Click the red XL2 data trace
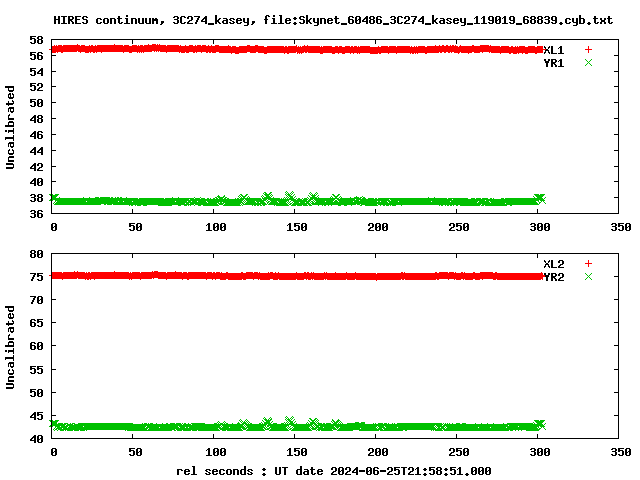The width and height of the screenshot is (640, 480). click(x=297, y=276)
